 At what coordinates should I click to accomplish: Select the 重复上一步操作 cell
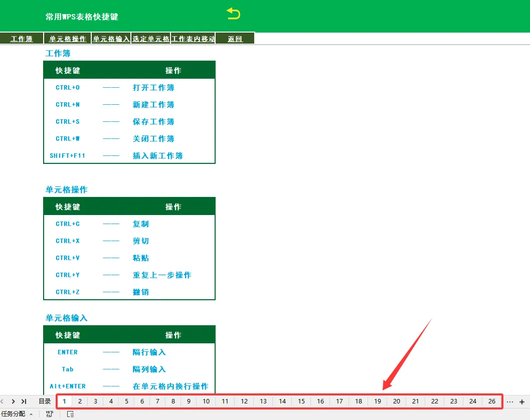(162, 275)
